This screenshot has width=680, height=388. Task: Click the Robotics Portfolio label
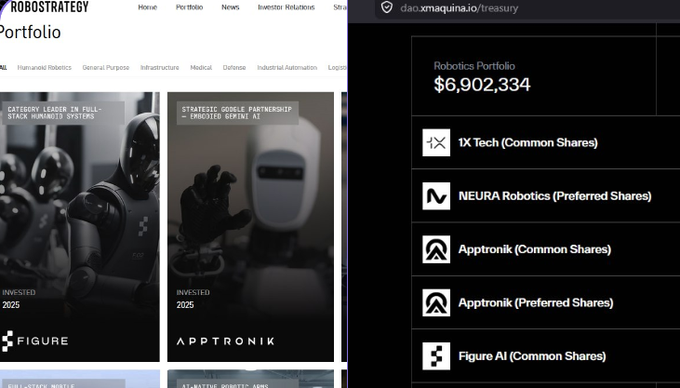click(x=474, y=66)
